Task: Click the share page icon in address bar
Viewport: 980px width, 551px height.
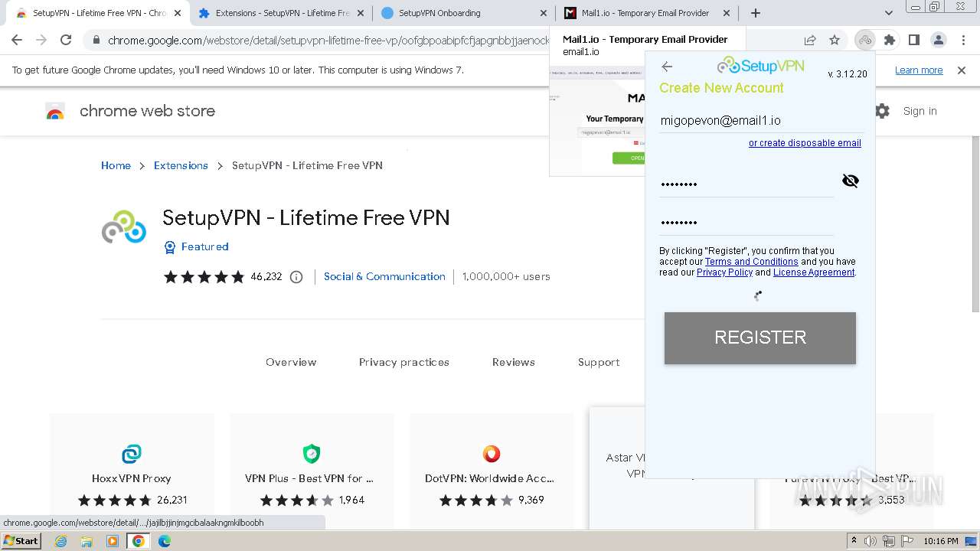Action: [x=810, y=41]
